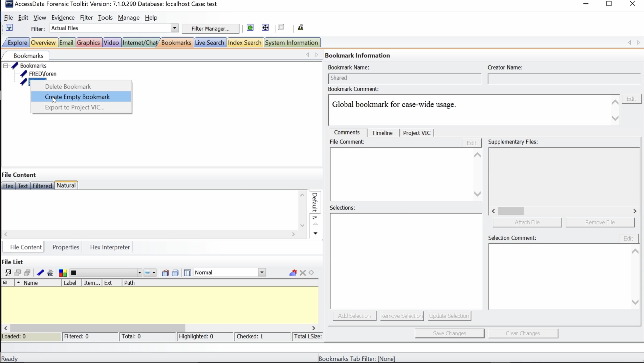Click the FTK application icon in title bar
Image resolution: width=644 pixels, height=363 pixels.
tap(9, 4)
